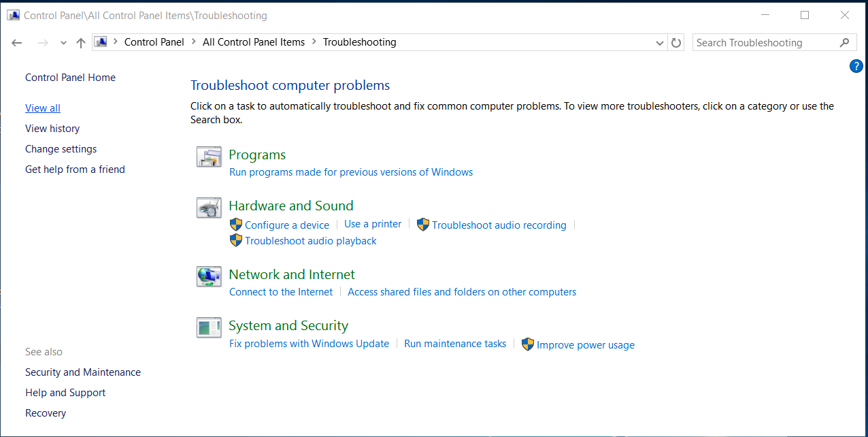The height and width of the screenshot is (437, 868).
Task: Expand the address bar history dropdown
Action: coord(659,43)
